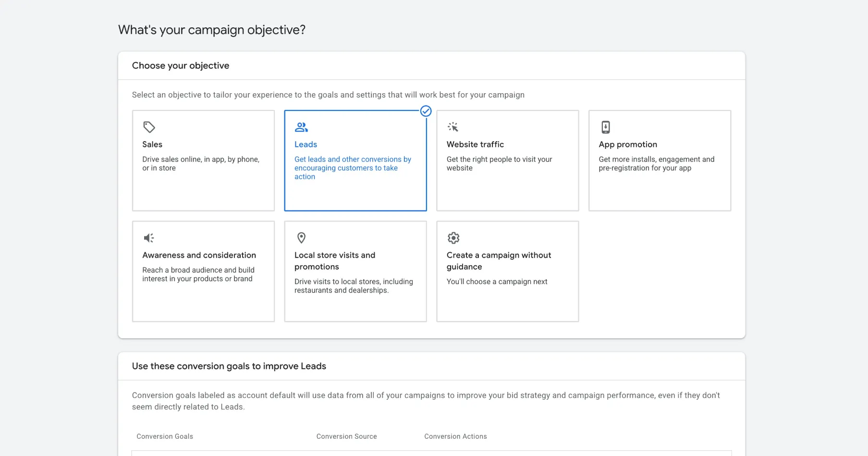Click the Conversion Actions column header
Screen dimensions: 868x456
(x=455, y=436)
